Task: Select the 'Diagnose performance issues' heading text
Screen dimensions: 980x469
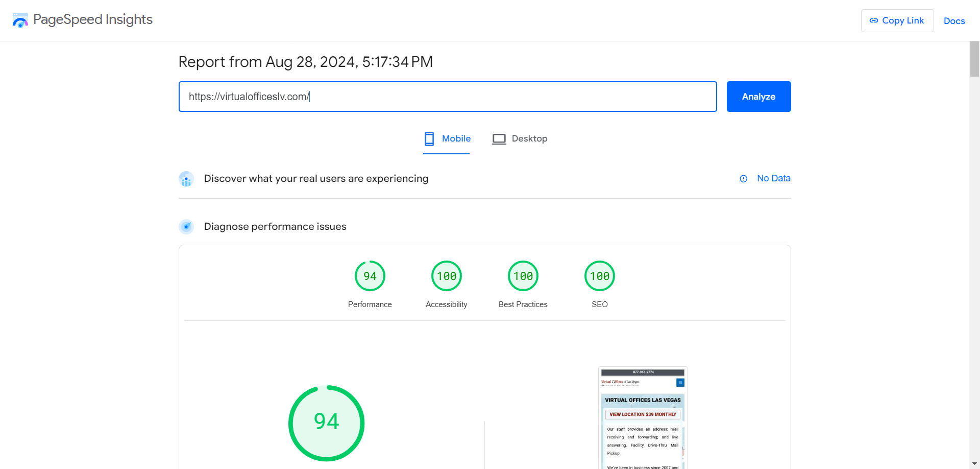Action: point(275,226)
